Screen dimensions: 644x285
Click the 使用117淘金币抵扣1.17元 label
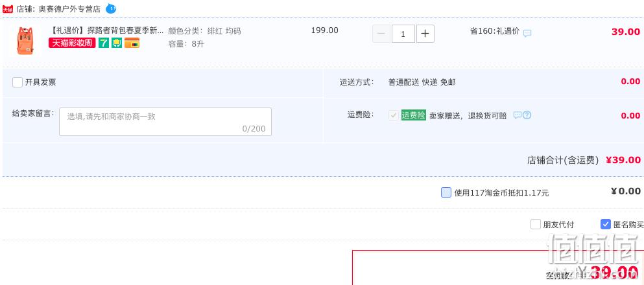click(501, 193)
